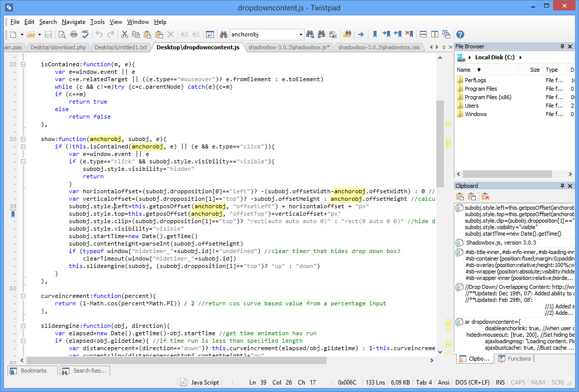Image resolution: width=579 pixels, height=392 pixels.
Task: Click the Open file folder icon
Action: [30, 34]
